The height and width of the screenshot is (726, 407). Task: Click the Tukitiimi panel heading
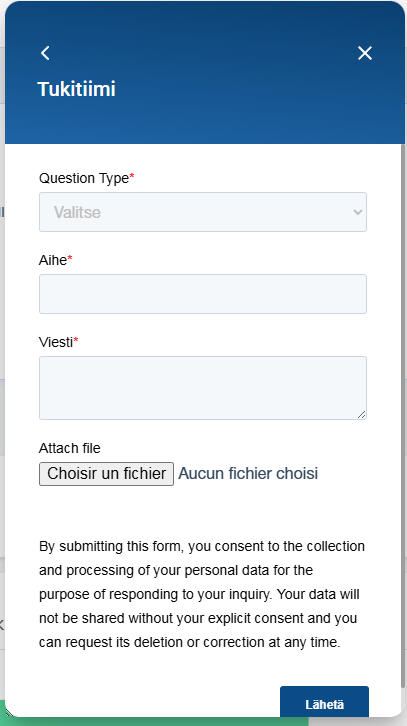[76, 89]
